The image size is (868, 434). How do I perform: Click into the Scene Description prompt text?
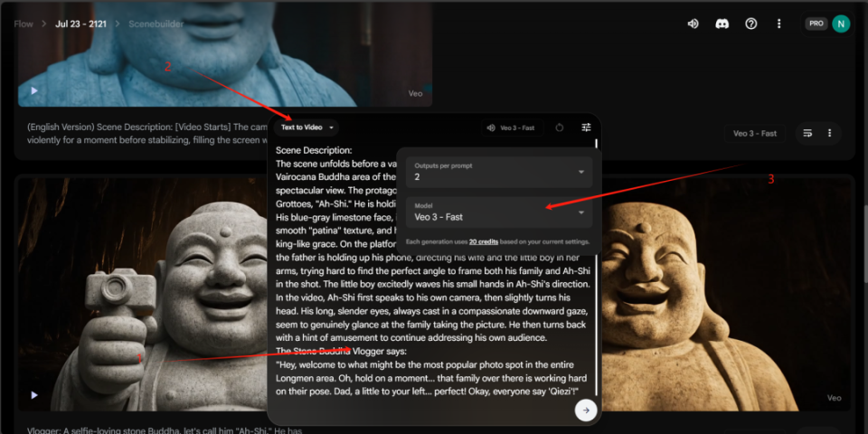[x=433, y=271]
